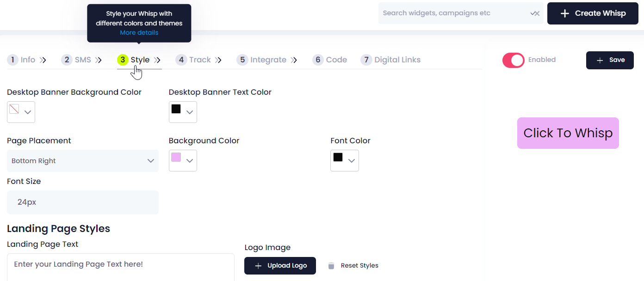Click the plus icon on Upload Logo
The image size is (644, 281).
[258, 266]
